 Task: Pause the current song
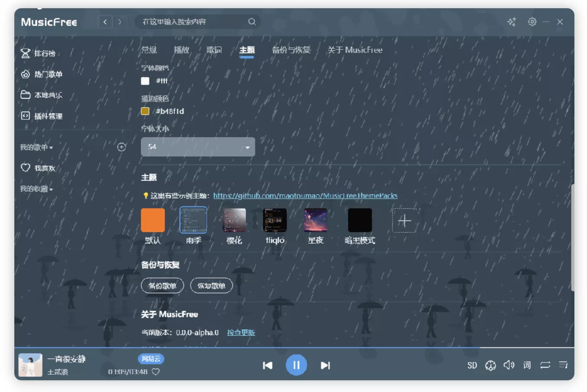[296, 365]
